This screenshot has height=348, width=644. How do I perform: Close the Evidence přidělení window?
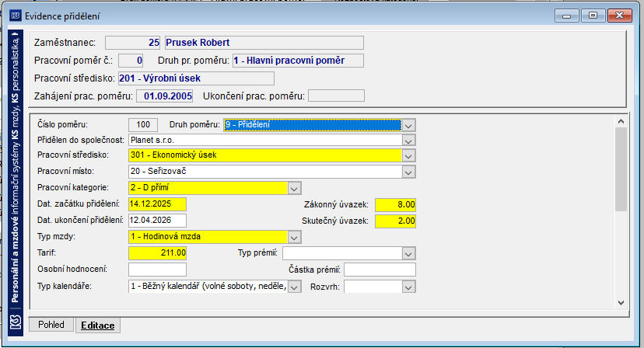619,16
